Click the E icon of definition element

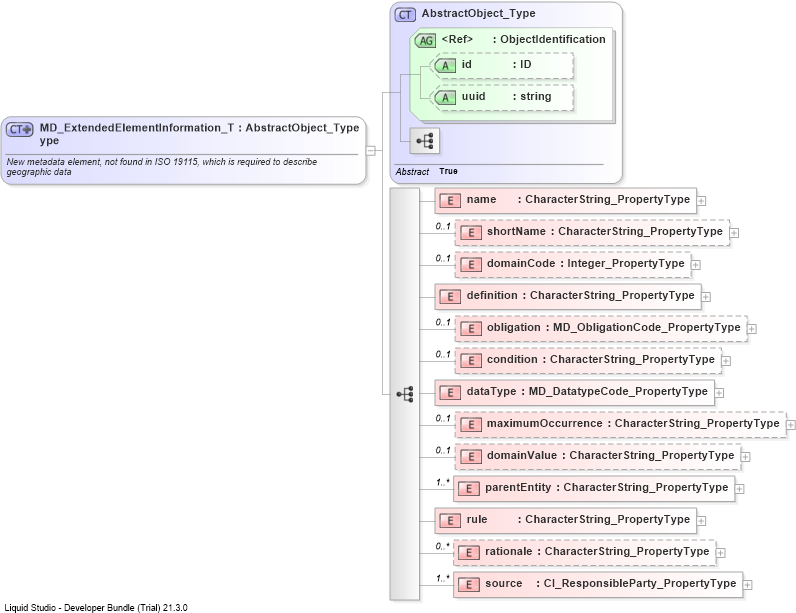[x=450, y=296]
